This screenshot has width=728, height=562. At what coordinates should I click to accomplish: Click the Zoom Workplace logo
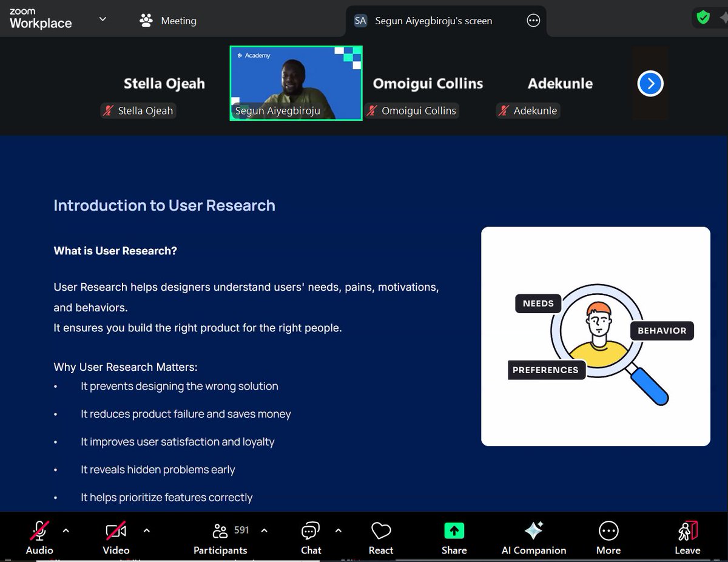click(41, 19)
